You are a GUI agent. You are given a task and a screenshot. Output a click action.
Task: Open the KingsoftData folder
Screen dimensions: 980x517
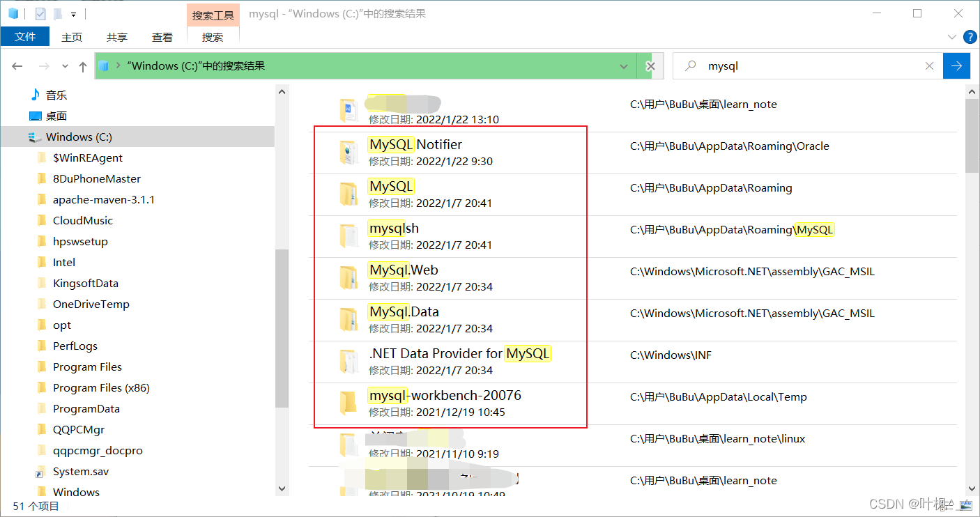[x=86, y=283]
